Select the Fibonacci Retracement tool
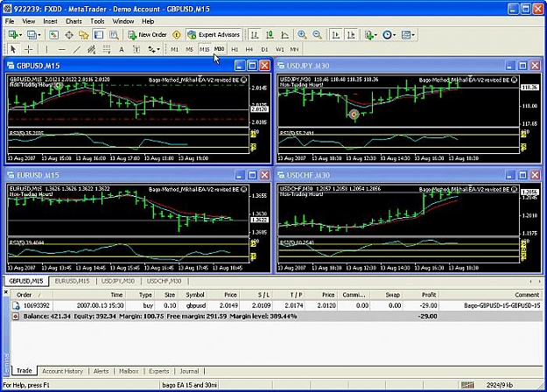 click(x=107, y=50)
